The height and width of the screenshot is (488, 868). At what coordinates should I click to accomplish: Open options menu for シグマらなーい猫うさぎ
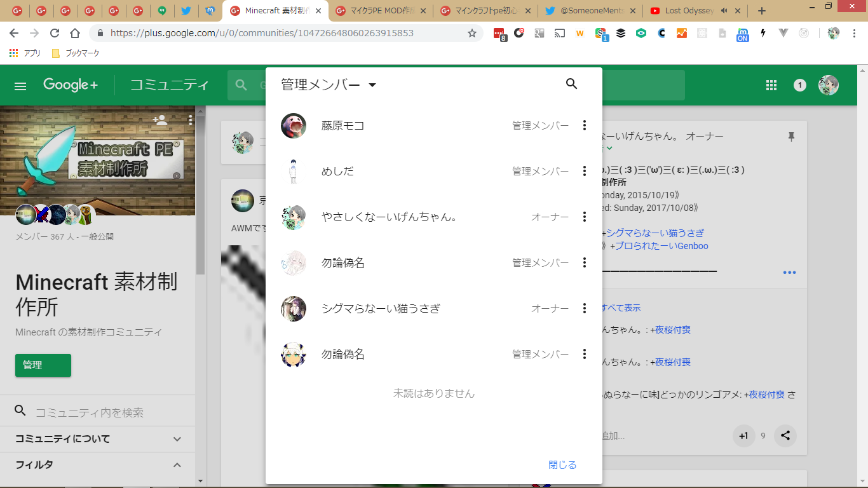click(585, 309)
